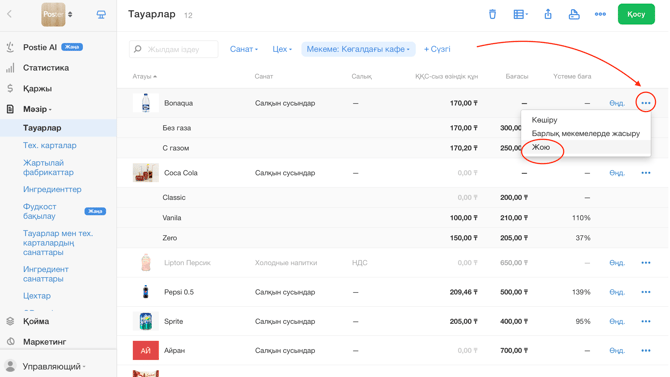Image resolution: width=670 pixels, height=377 pixels.
Task: Choose Барлық мекемелерде жасыру menu item
Action: tap(586, 133)
